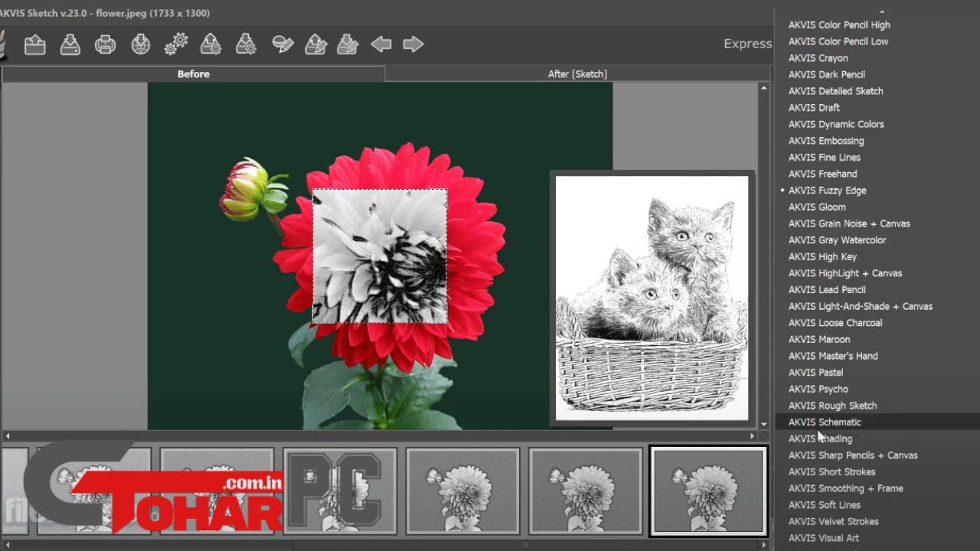The image size is (980, 551).
Task: Select AKVIS Gray Watercolor preset
Action: click(837, 240)
